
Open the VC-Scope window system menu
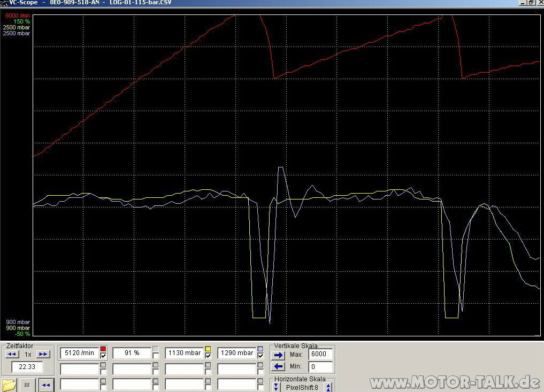[x=4, y=3]
